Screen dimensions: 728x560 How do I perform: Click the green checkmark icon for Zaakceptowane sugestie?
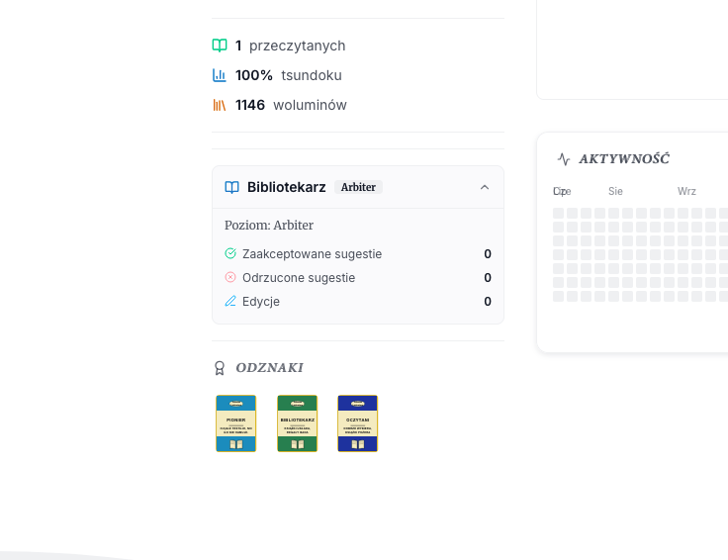(x=230, y=253)
